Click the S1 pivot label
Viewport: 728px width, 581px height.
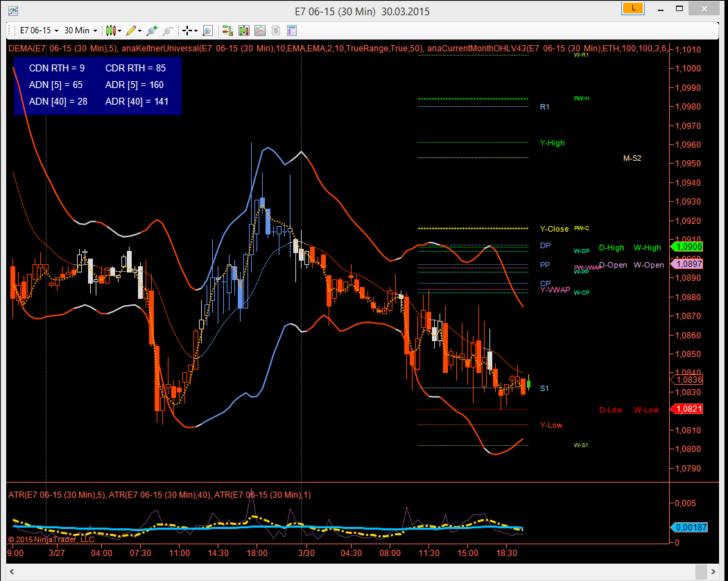[x=544, y=388]
